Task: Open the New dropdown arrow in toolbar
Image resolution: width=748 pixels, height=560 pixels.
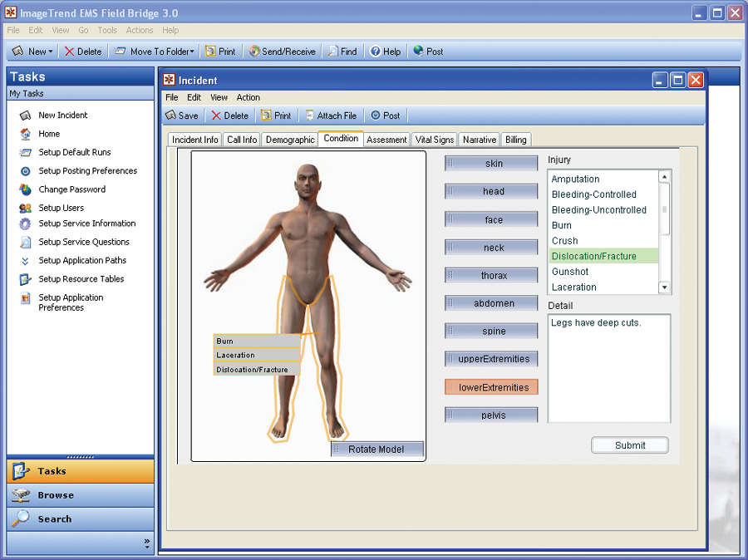Action: pyautogui.click(x=51, y=52)
